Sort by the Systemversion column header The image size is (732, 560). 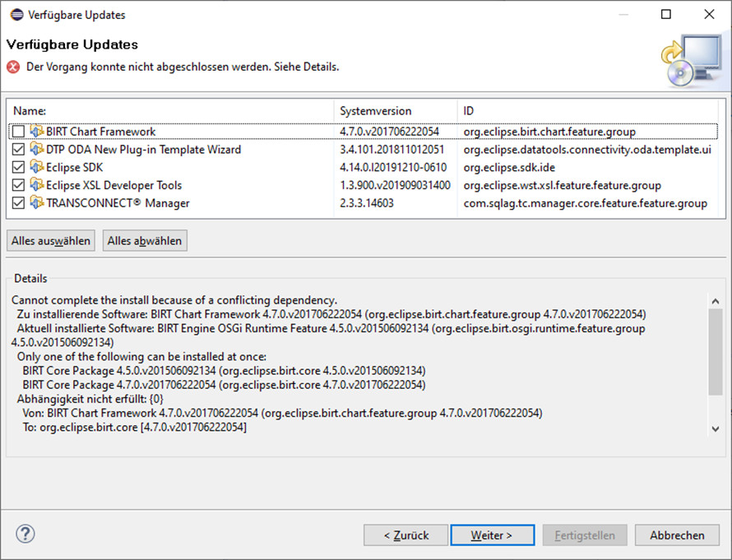coord(396,111)
